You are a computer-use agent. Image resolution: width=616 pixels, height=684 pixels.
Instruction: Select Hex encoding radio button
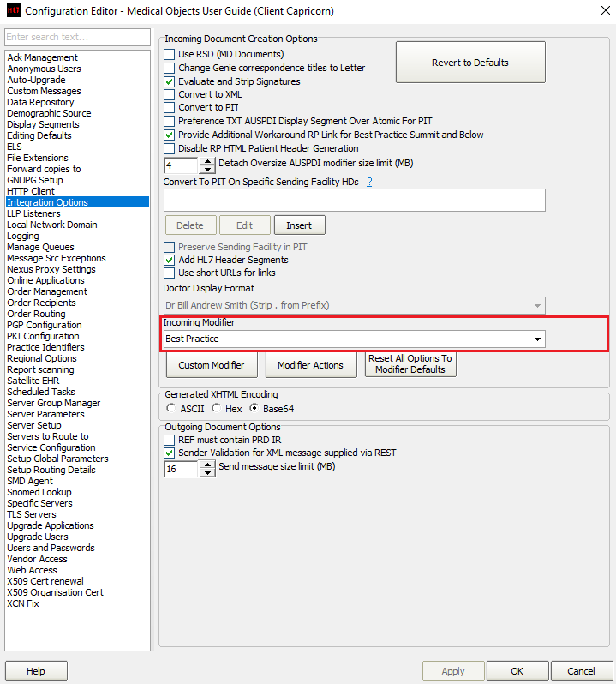216,408
